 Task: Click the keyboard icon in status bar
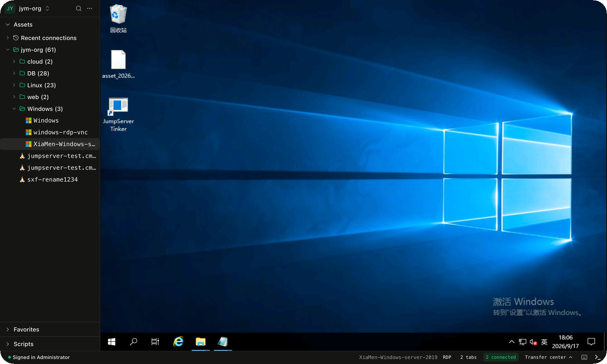click(584, 357)
